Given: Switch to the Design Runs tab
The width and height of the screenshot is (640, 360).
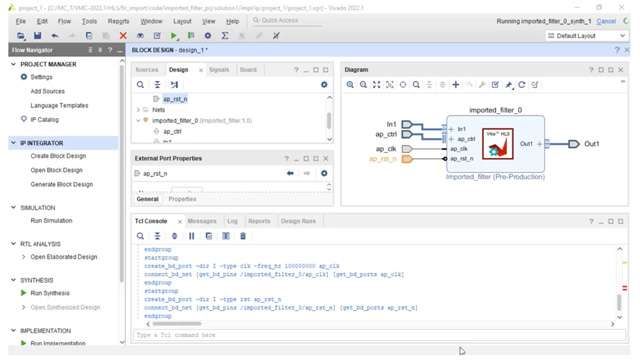Looking at the screenshot, I should [298, 221].
